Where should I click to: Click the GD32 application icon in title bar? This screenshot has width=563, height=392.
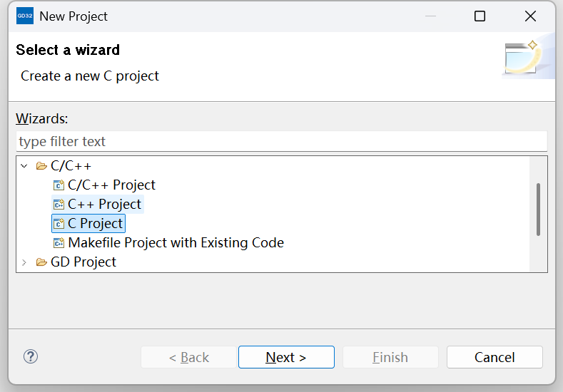pyautogui.click(x=24, y=16)
